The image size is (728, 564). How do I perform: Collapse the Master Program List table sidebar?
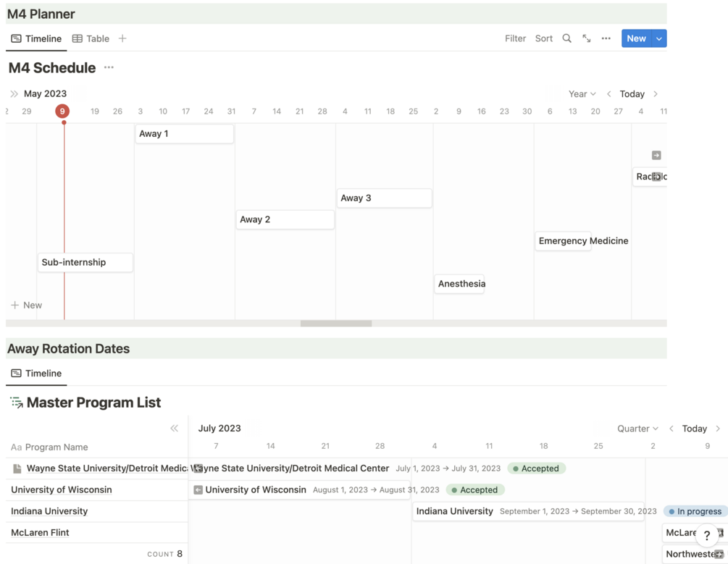[175, 429]
